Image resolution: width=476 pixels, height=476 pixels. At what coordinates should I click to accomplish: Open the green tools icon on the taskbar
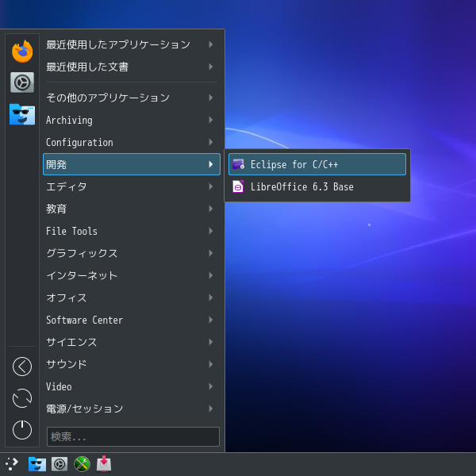click(x=82, y=464)
